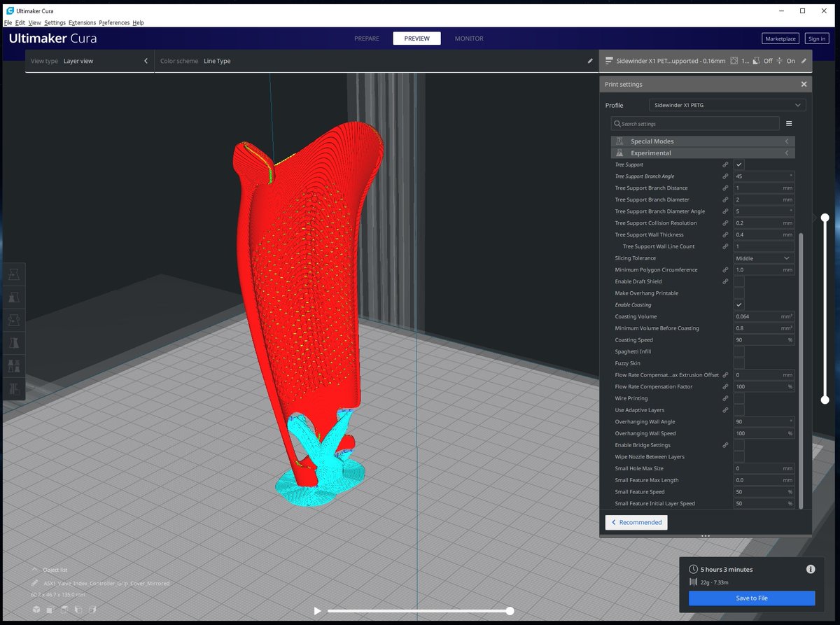Collapse the Sidewinder X1 print settings summary bar

tap(706, 61)
